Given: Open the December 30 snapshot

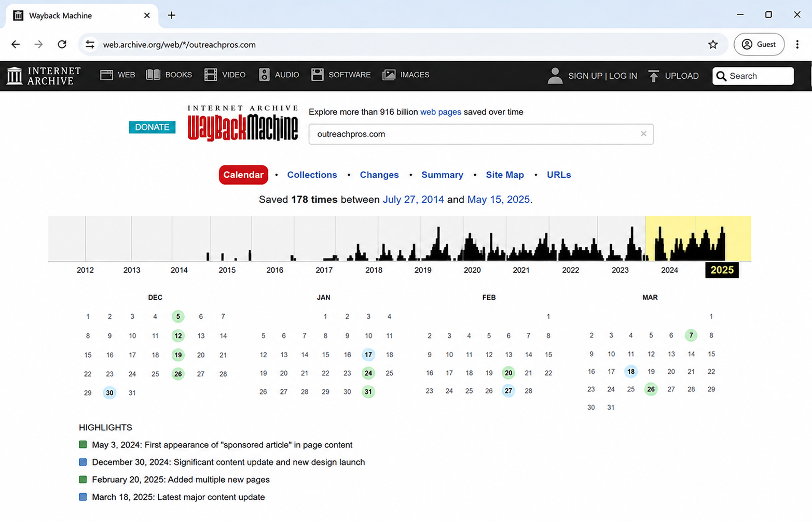Looking at the screenshot, I should click(109, 393).
